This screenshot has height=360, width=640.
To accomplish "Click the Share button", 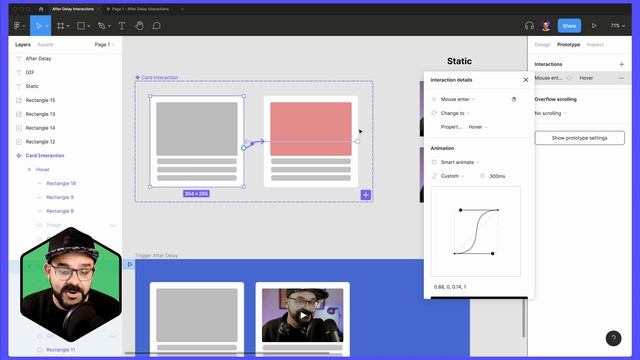I will pyautogui.click(x=569, y=26).
